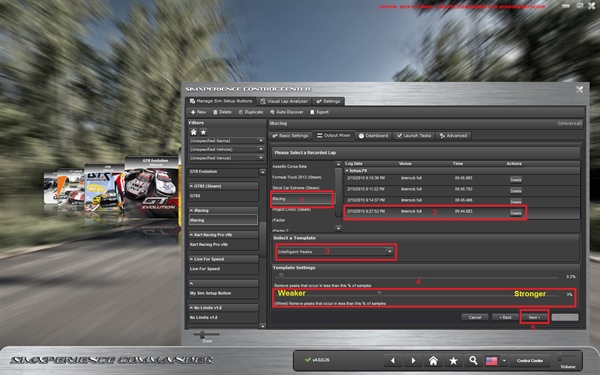The height and width of the screenshot is (375, 600).
Task: Click the Control Center button
Action: click(x=530, y=360)
